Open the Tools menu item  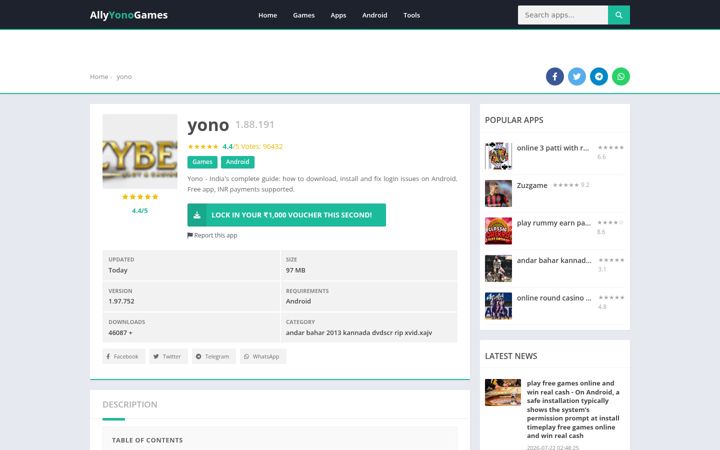(x=411, y=15)
